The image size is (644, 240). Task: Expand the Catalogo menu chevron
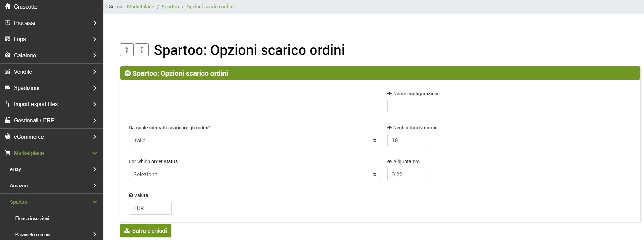click(95, 55)
